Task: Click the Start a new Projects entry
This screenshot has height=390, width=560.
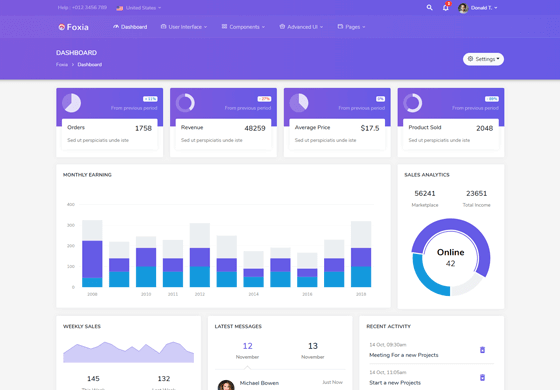Action: click(x=395, y=382)
